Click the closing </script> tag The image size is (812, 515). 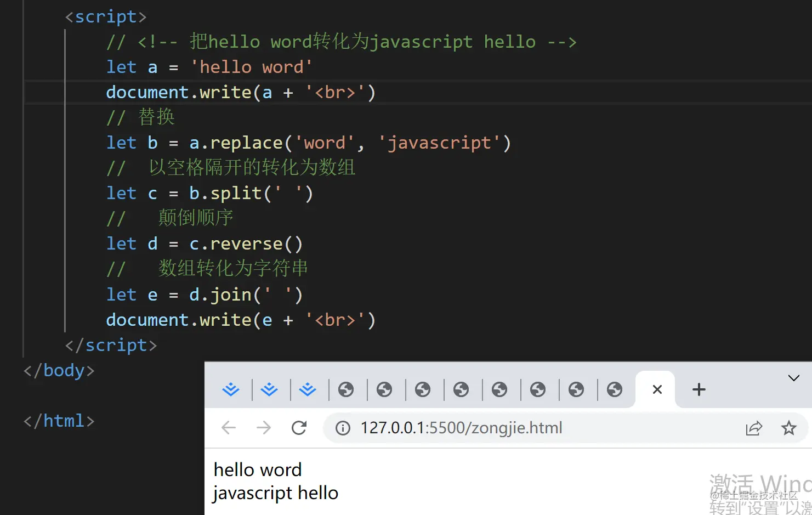click(x=111, y=345)
